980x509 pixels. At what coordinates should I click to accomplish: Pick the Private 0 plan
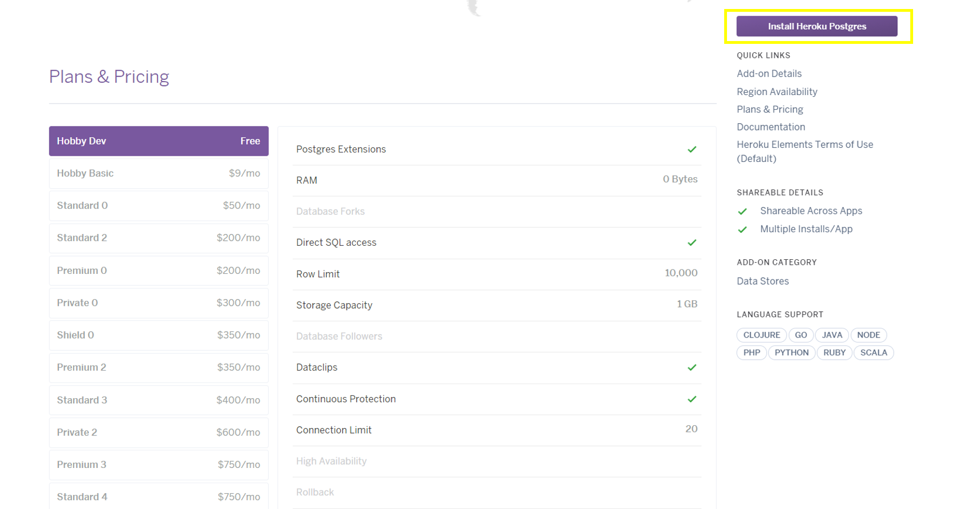[x=159, y=303]
